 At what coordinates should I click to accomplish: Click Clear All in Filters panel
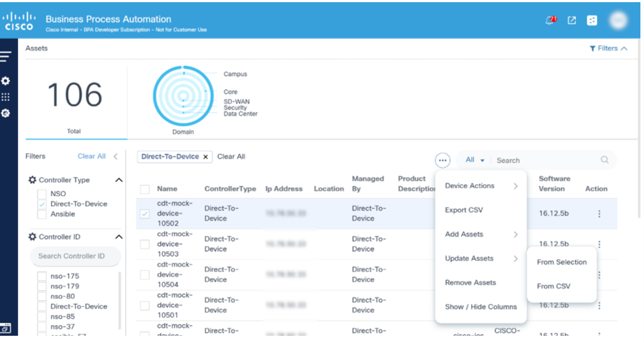tap(91, 156)
